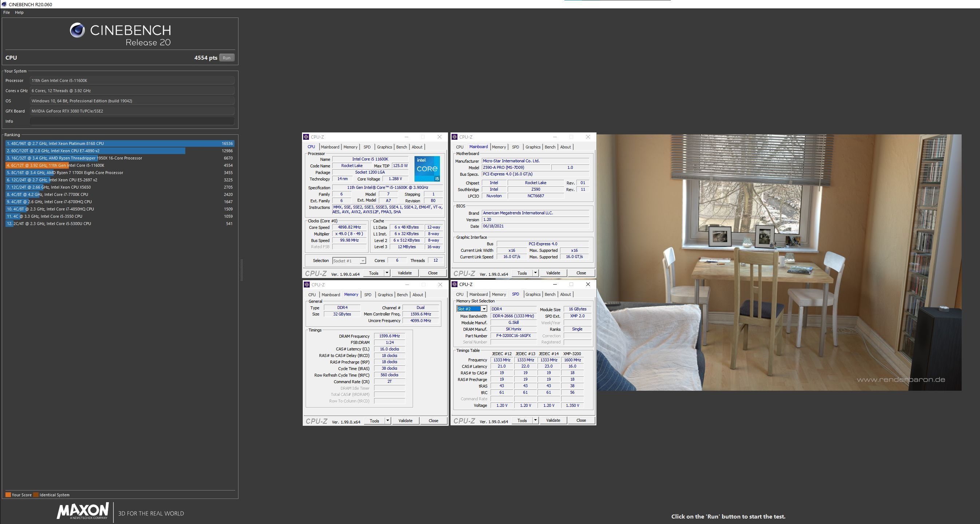
Task: Expand the Tools dropdown arrow in the Memory window
Action: click(388, 421)
